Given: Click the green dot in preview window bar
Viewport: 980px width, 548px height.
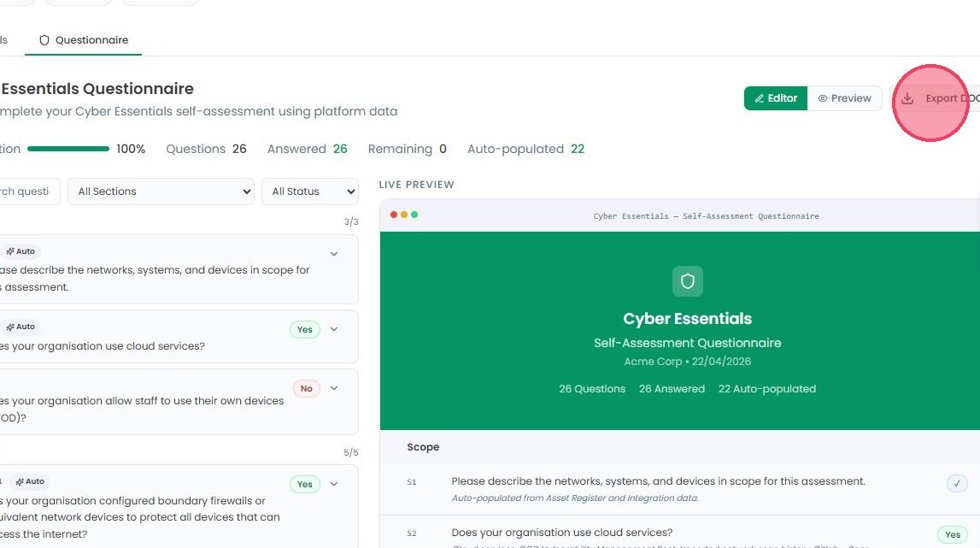Looking at the screenshot, I should pyautogui.click(x=414, y=215).
